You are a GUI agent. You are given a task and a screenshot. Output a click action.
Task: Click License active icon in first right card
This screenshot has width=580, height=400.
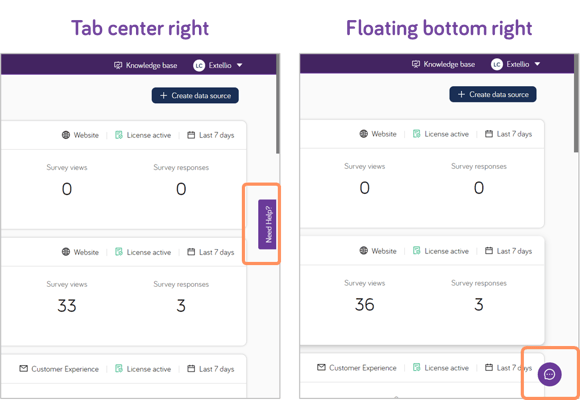click(417, 134)
